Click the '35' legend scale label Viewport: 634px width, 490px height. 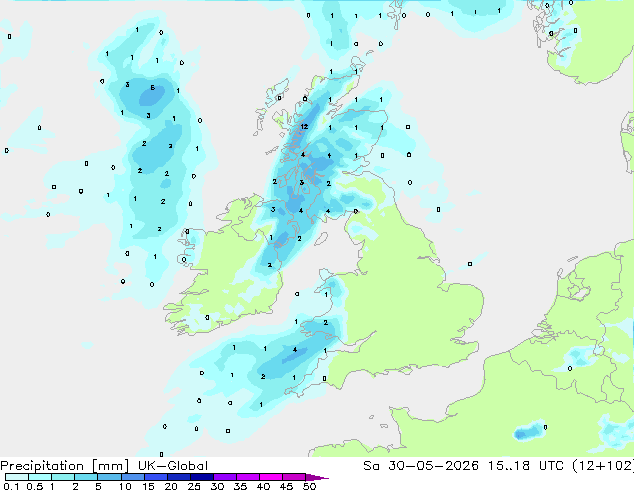click(240, 486)
